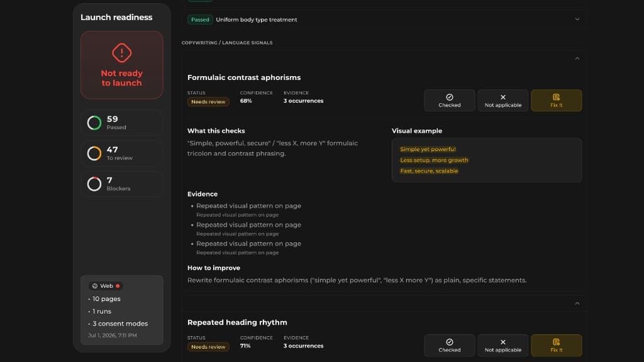
Task: Collapse the Repeated heading rhythm section
Action: point(577,303)
